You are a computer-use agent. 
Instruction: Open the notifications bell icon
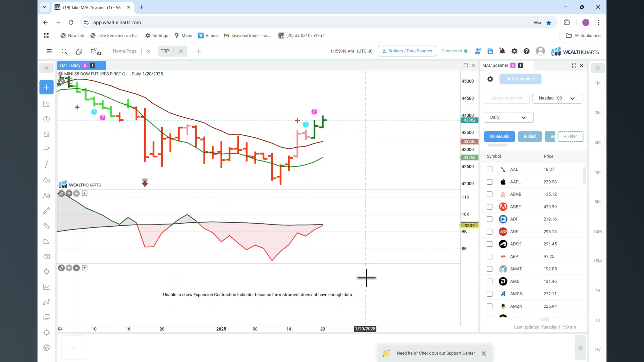tap(502, 51)
